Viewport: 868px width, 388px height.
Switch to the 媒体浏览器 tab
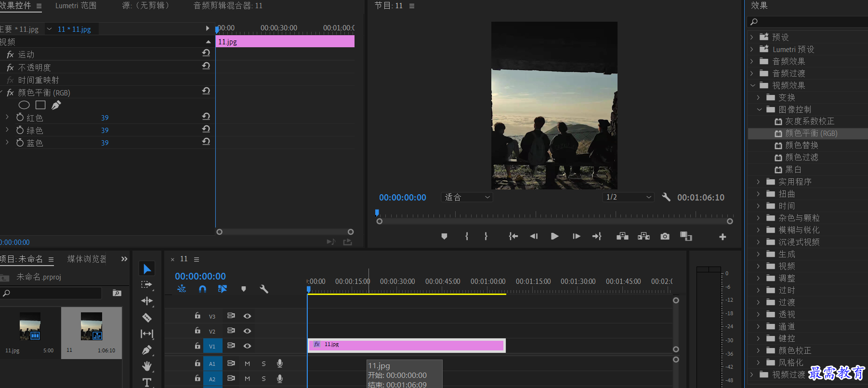point(87,259)
